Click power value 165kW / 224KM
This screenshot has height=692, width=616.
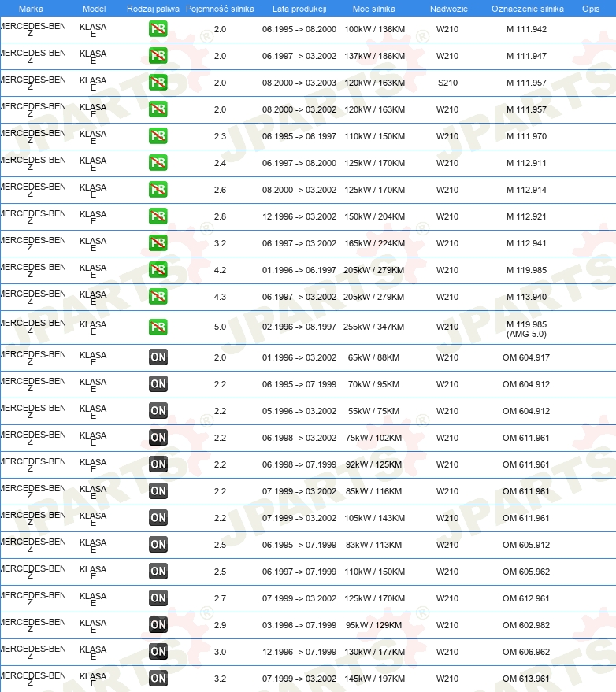(x=374, y=243)
